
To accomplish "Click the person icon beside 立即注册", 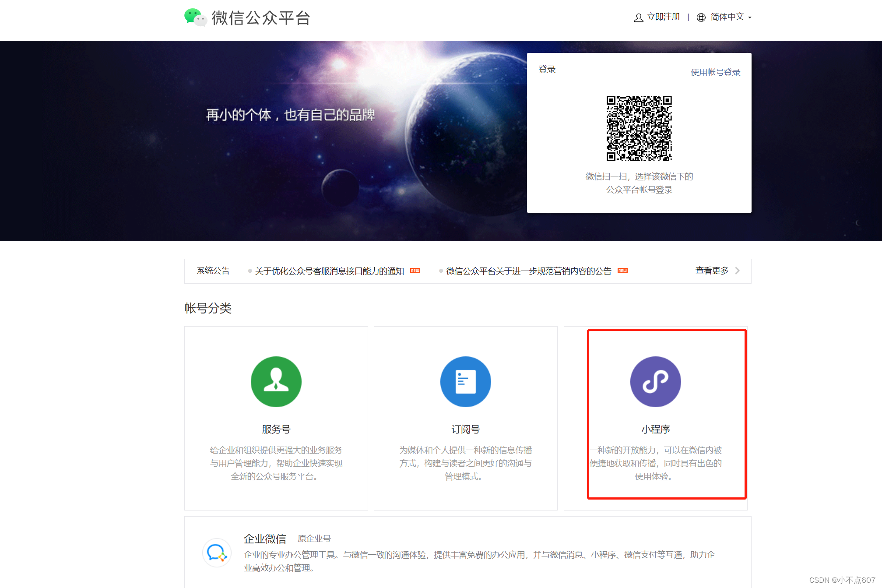I will point(638,18).
